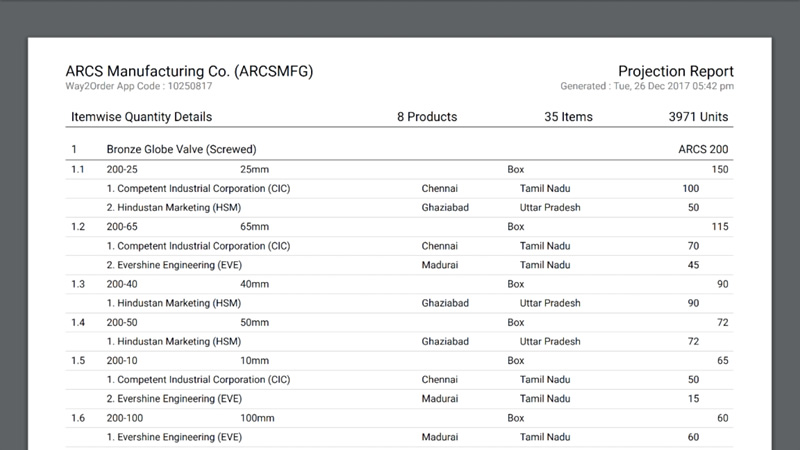
Task: Select the 100mm size cell
Action: pyautogui.click(x=257, y=418)
